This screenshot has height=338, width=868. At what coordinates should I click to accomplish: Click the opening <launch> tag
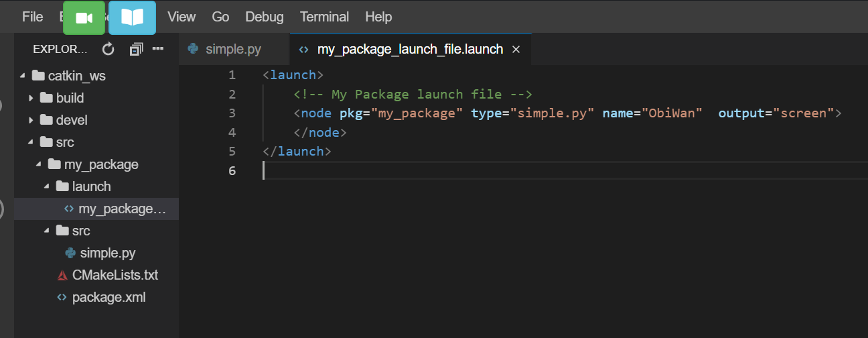pyautogui.click(x=293, y=74)
